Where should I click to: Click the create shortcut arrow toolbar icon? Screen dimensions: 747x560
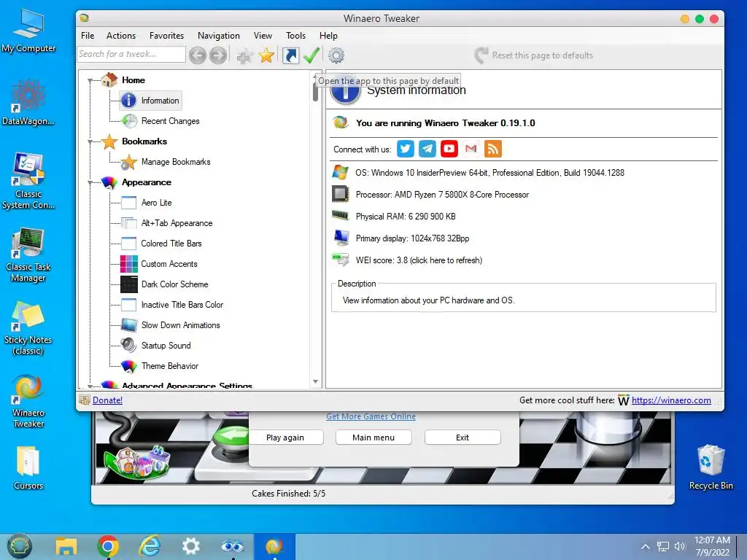(x=290, y=55)
